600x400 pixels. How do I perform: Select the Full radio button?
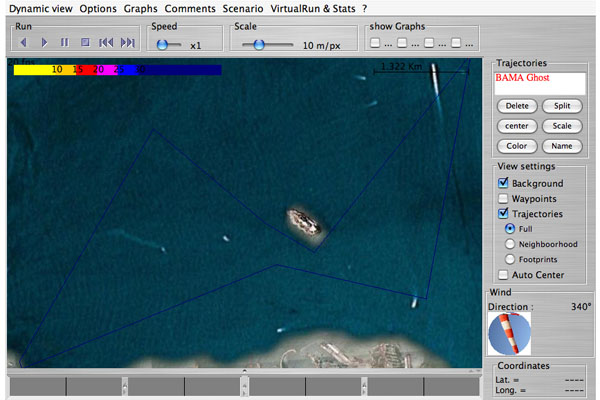(x=510, y=229)
